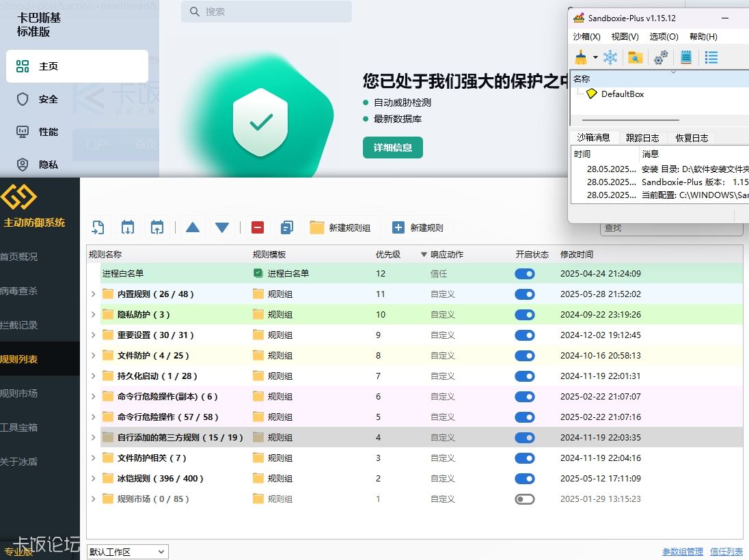This screenshot has height=560, width=749.
Task: Click the magnifier icon in Kaspersky search
Action: pos(194,12)
